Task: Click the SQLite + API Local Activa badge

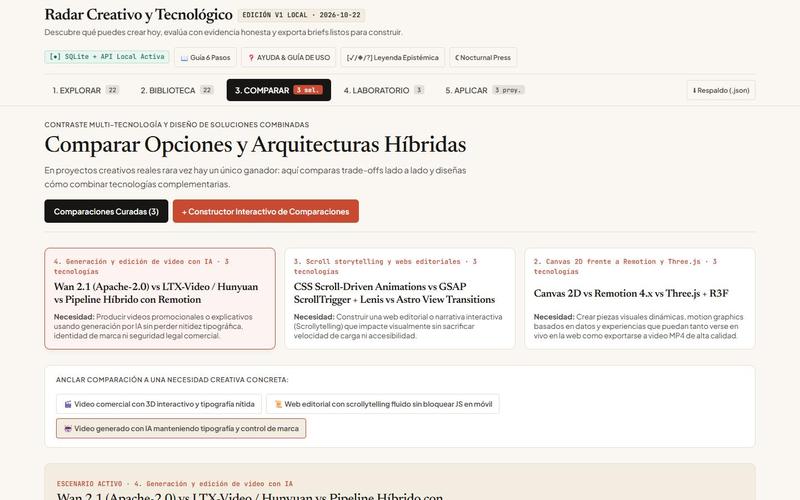Action: (107, 57)
